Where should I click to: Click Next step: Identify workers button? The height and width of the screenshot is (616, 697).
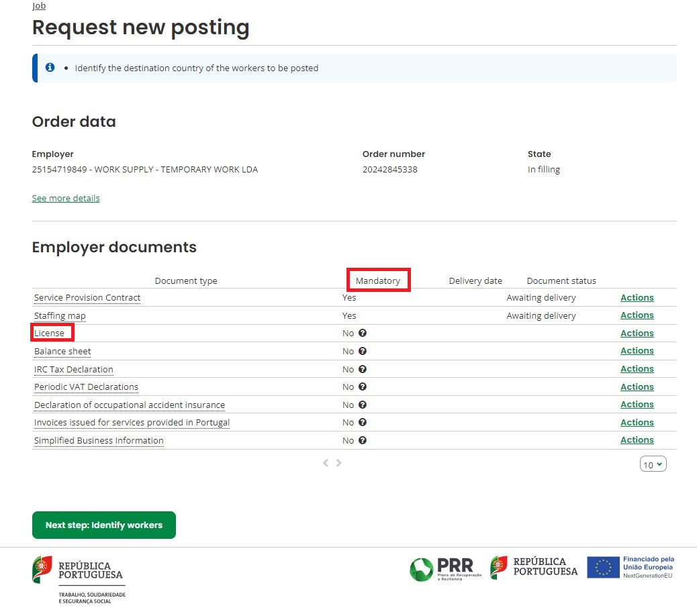[104, 525]
